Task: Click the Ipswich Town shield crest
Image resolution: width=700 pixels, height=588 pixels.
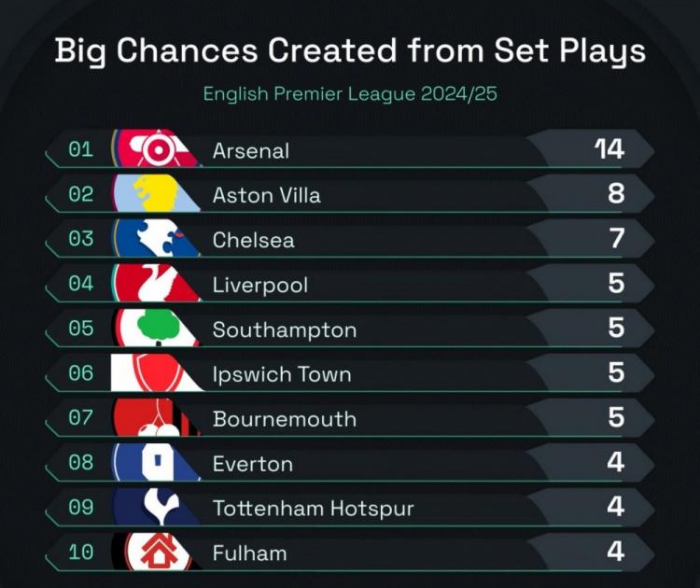Action: [x=155, y=372]
